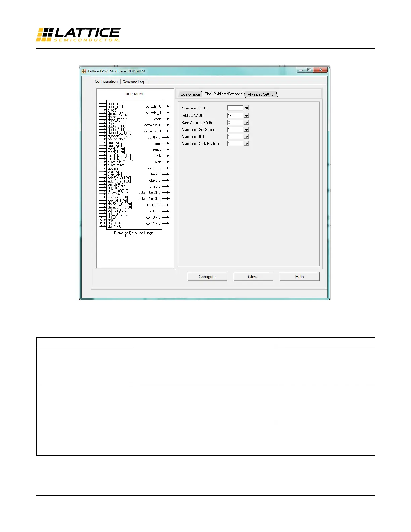Switch to the Generate Log tab
The height and width of the screenshot is (532, 411).
[133, 82]
